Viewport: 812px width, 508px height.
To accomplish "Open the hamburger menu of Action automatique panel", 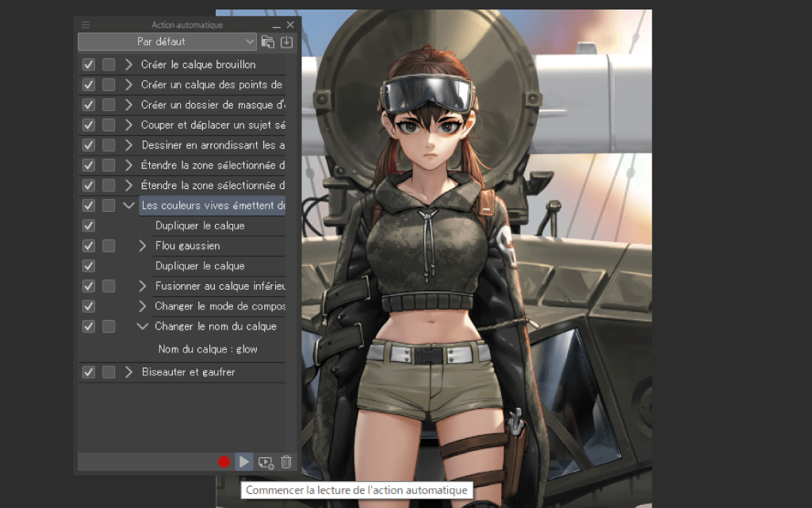I will click(x=86, y=25).
